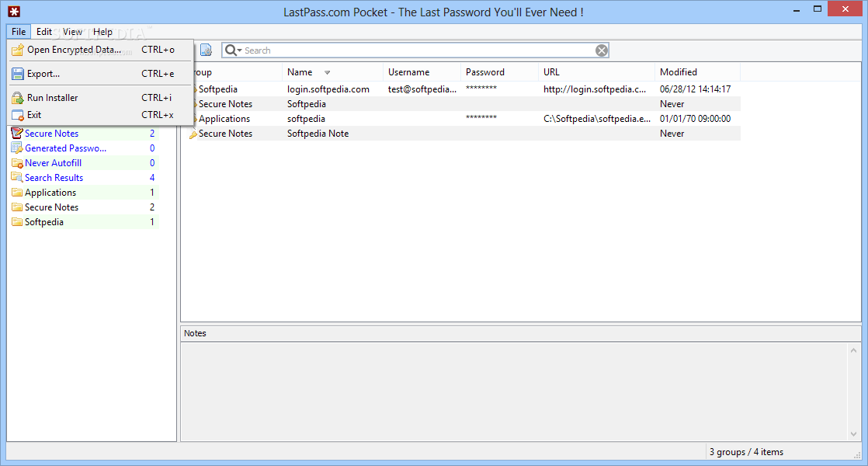This screenshot has height=466, width=868.
Task: Choose Export in the File menu
Action: point(100,74)
